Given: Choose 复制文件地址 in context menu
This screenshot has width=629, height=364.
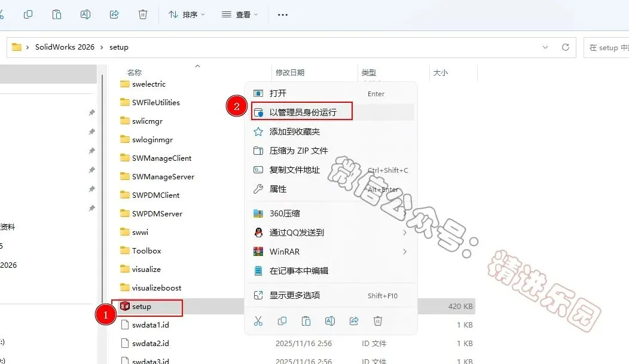Looking at the screenshot, I should pyautogui.click(x=329, y=170).
